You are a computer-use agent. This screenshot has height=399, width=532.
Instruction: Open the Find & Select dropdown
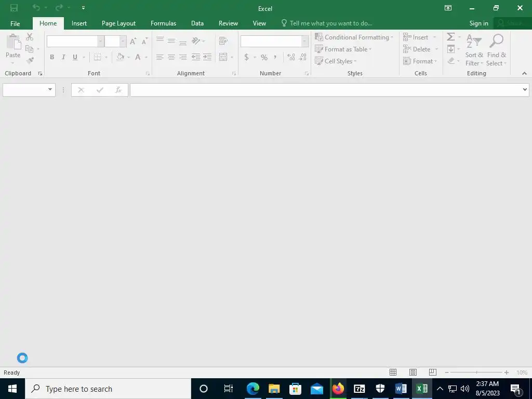[x=496, y=49]
